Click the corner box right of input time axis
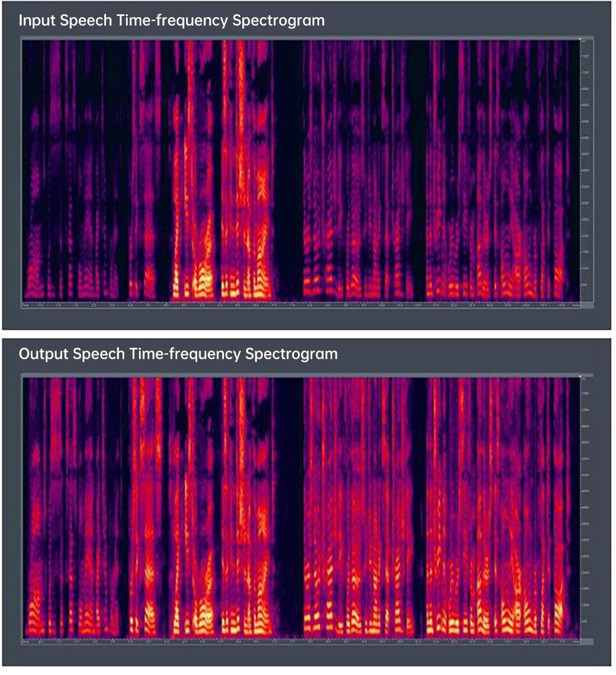 pos(586,305)
